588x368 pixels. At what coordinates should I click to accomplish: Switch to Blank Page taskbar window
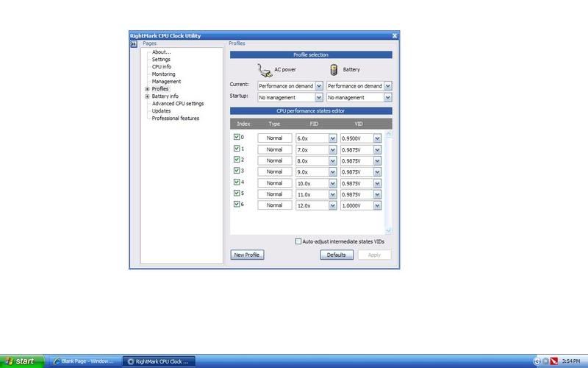[85, 361]
